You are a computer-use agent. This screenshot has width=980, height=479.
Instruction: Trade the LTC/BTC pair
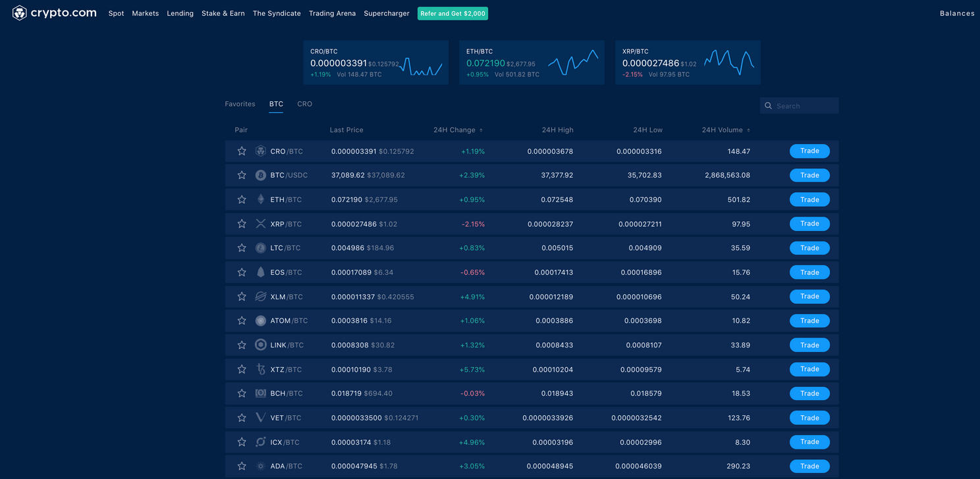click(x=809, y=248)
